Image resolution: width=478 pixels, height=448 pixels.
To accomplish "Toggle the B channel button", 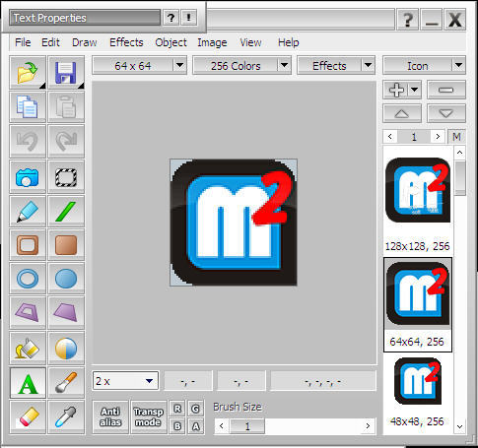I will [177, 426].
